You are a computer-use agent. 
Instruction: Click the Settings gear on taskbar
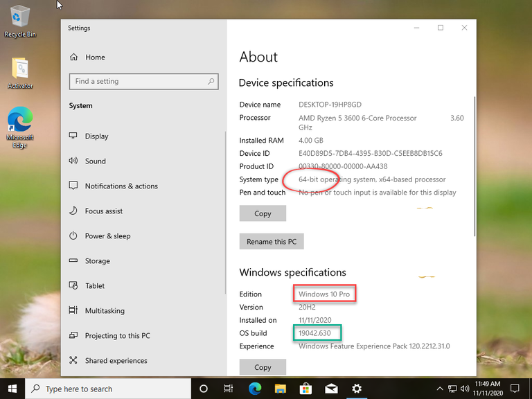[357, 389]
